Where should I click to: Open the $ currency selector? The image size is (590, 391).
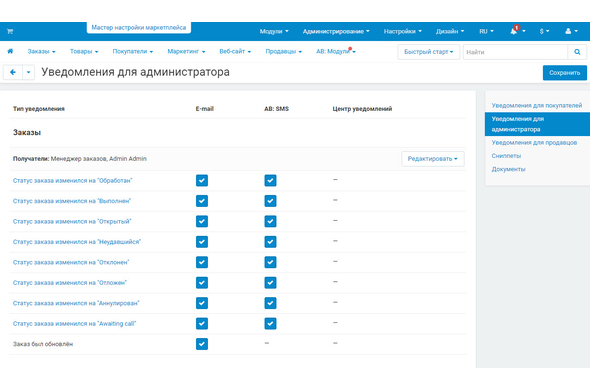tap(544, 31)
